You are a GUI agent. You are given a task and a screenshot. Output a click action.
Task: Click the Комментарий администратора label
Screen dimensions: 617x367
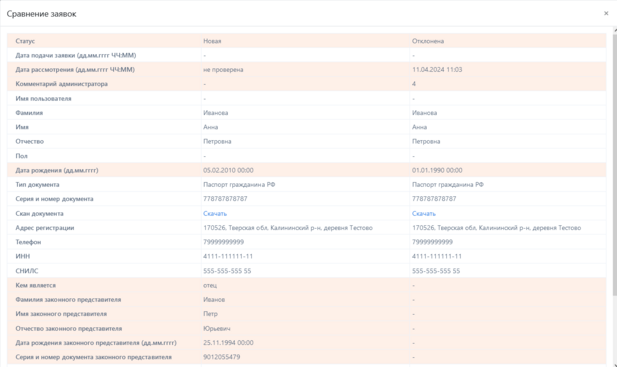coord(61,84)
